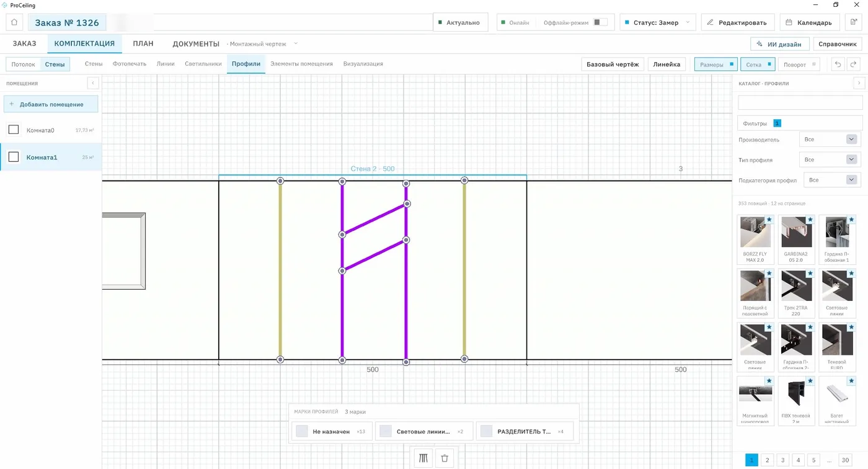Image resolution: width=868 pixels, height=469 pixels.
Task: Open the Светильники tab
Action: pyautogui.click(x=203, y=64)
